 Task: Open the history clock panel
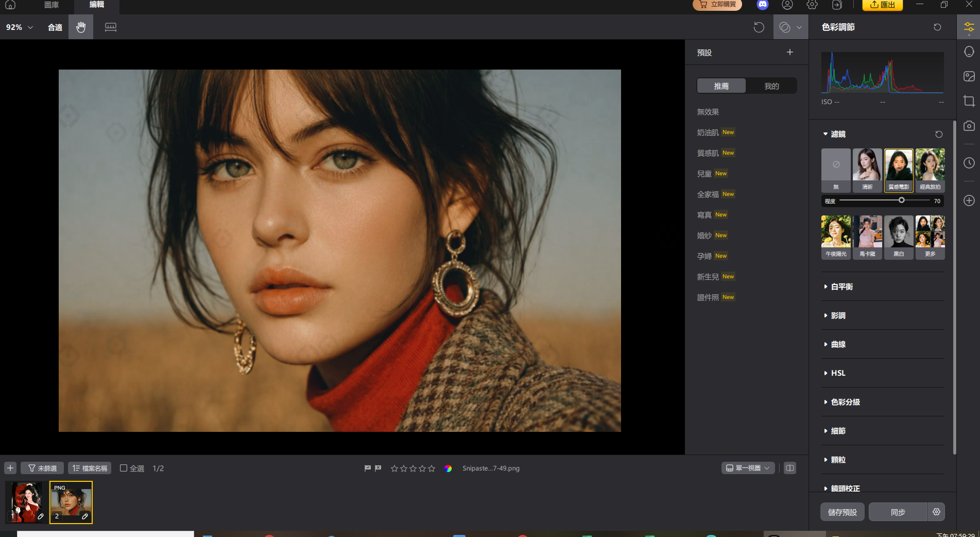pos(969,163)
